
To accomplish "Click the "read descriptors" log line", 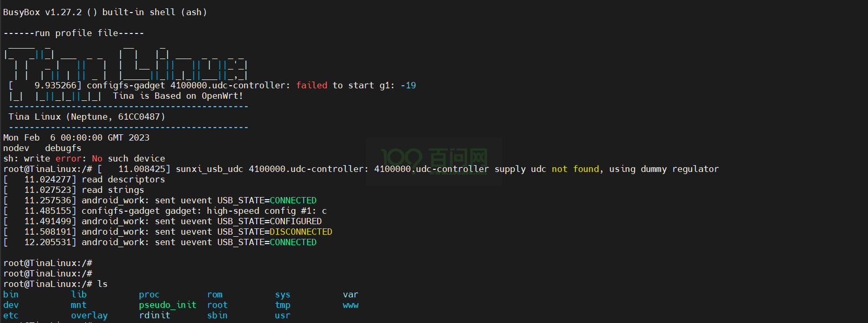I will coord(123,179).
